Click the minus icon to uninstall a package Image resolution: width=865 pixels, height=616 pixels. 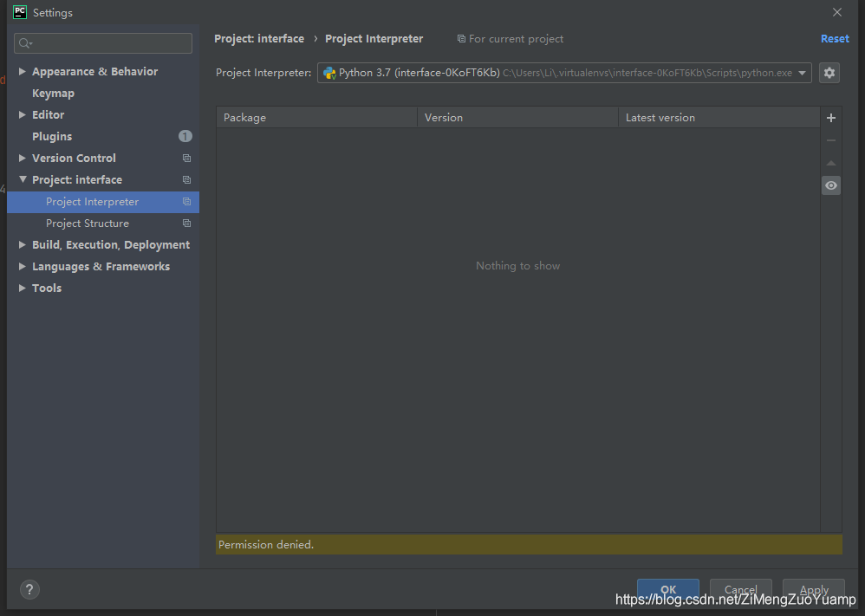click(831, 140)
